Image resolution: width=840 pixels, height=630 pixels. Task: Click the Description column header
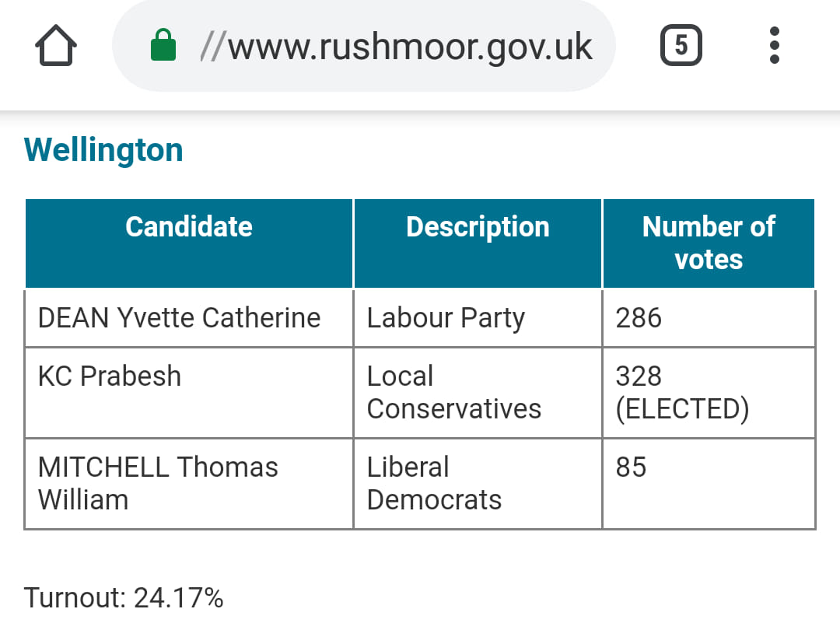478,226
